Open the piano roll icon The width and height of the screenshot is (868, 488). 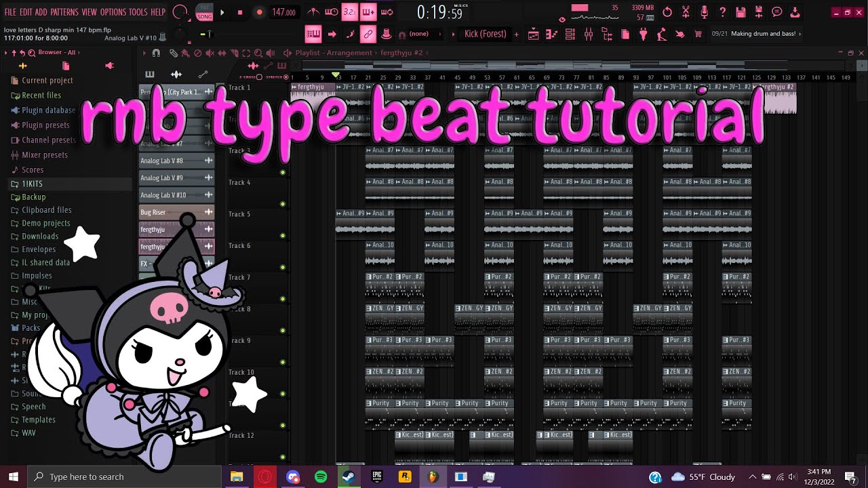click(552, 34)
